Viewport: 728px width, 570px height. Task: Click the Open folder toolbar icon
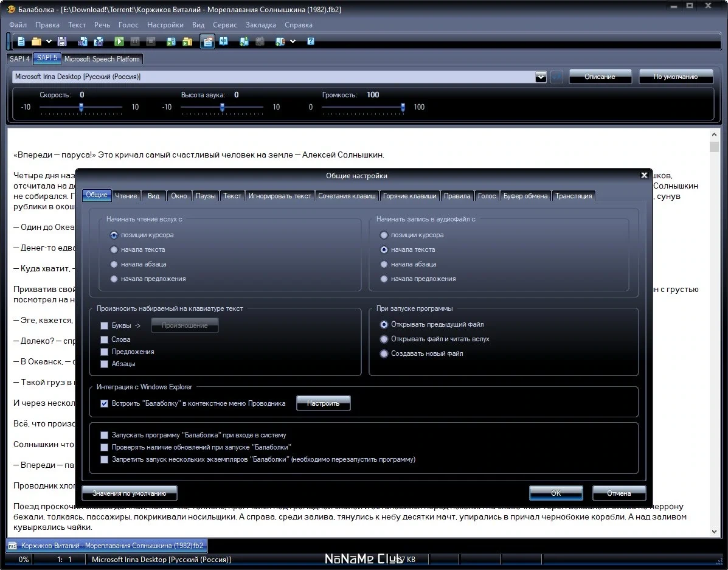(x=36, y=42)
